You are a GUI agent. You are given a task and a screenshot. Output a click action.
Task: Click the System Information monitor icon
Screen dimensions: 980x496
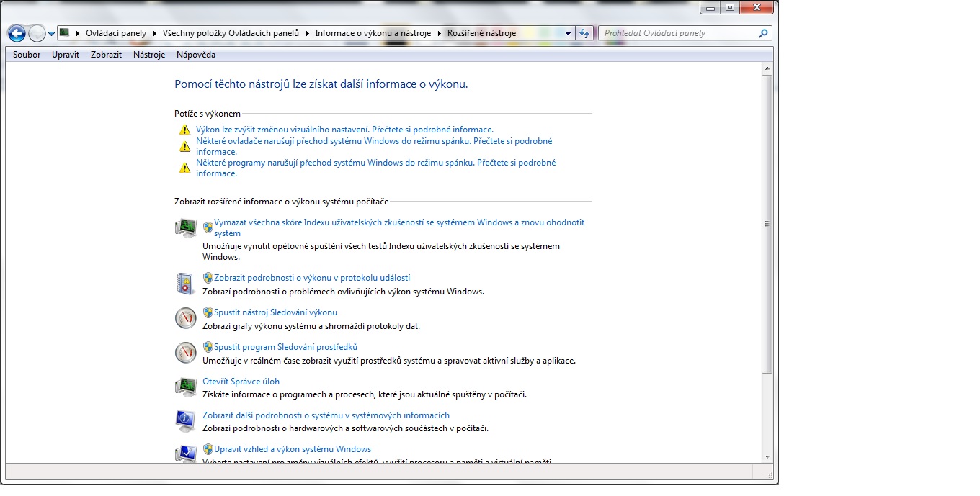(186, 421)
